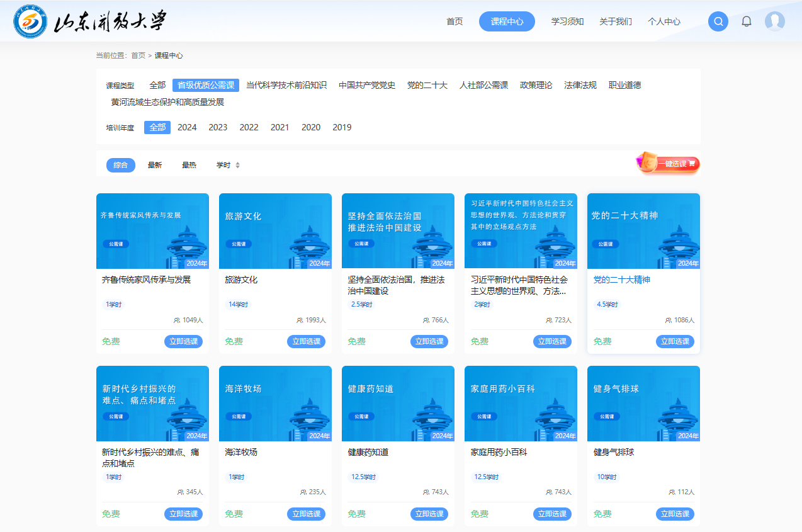
Task: Open 健康药知道 course thumbnail
Action: pos(398,404)
